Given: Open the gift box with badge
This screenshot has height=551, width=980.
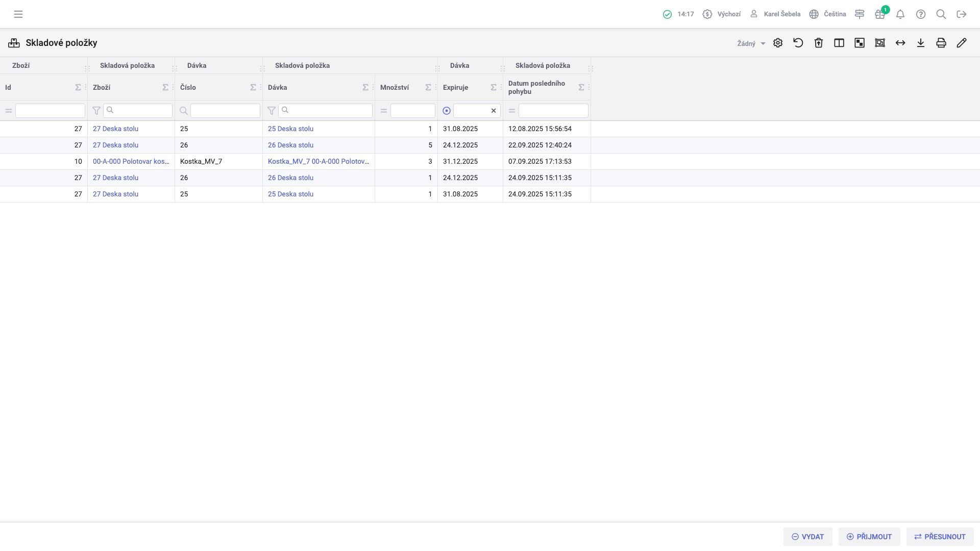Looking at the screenshot, I should (x=879, y=14).
